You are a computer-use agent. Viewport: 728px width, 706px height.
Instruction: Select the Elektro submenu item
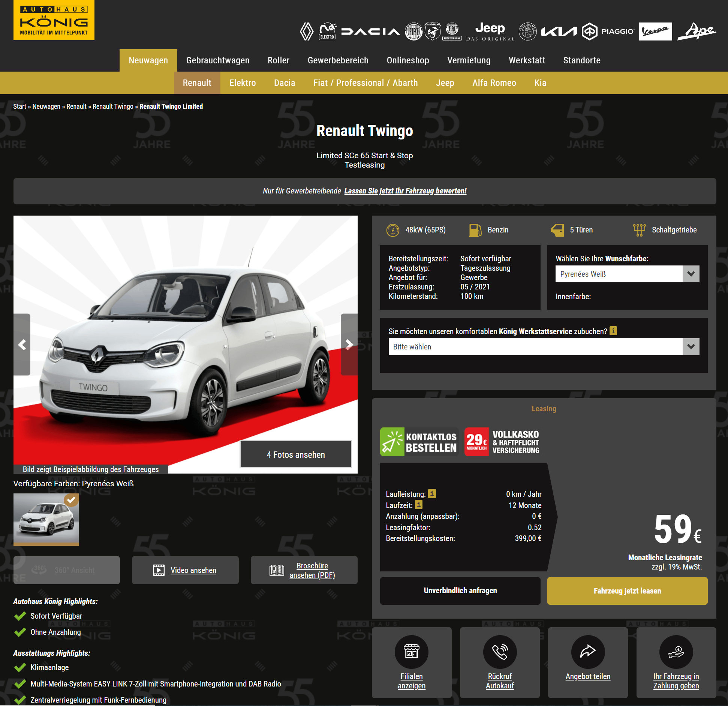click(x=243, y=83)
